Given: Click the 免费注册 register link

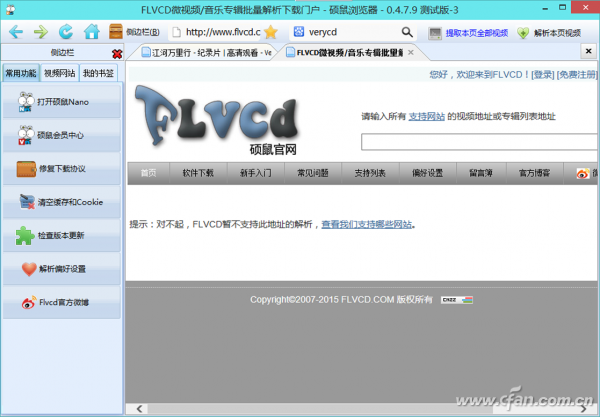Looking at the screenshot, I should (x=577, y=75).
